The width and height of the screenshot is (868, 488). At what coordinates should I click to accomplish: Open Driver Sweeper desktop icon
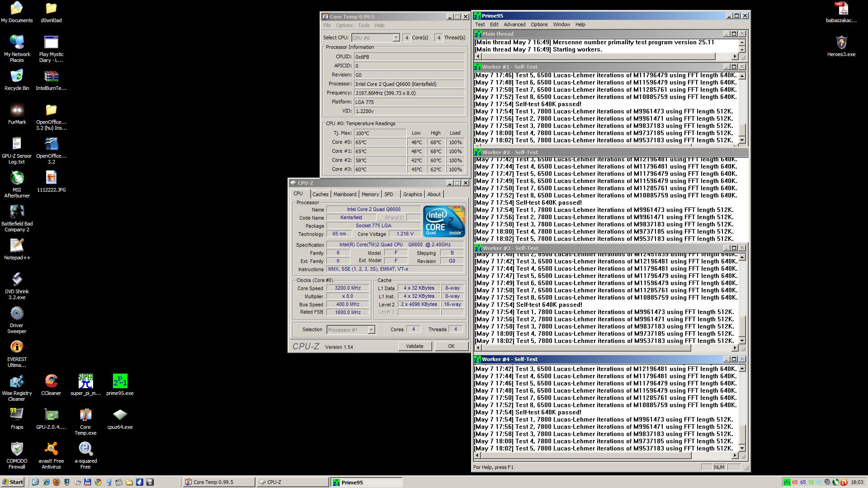click(17, 314)
